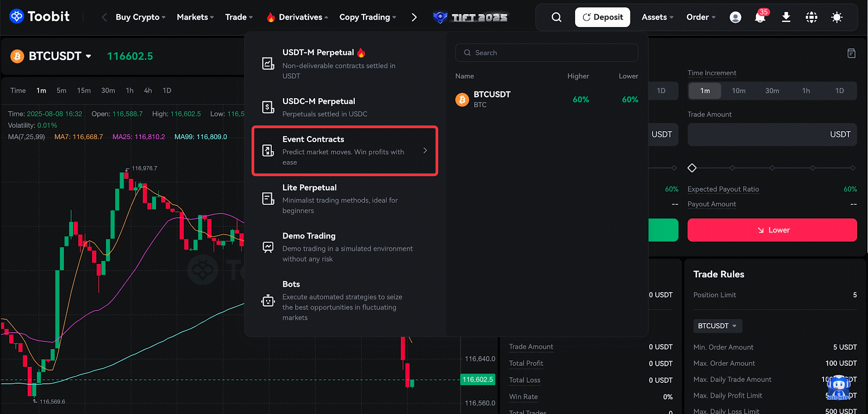Switch chart to 1m timeframe

(41, 90)
